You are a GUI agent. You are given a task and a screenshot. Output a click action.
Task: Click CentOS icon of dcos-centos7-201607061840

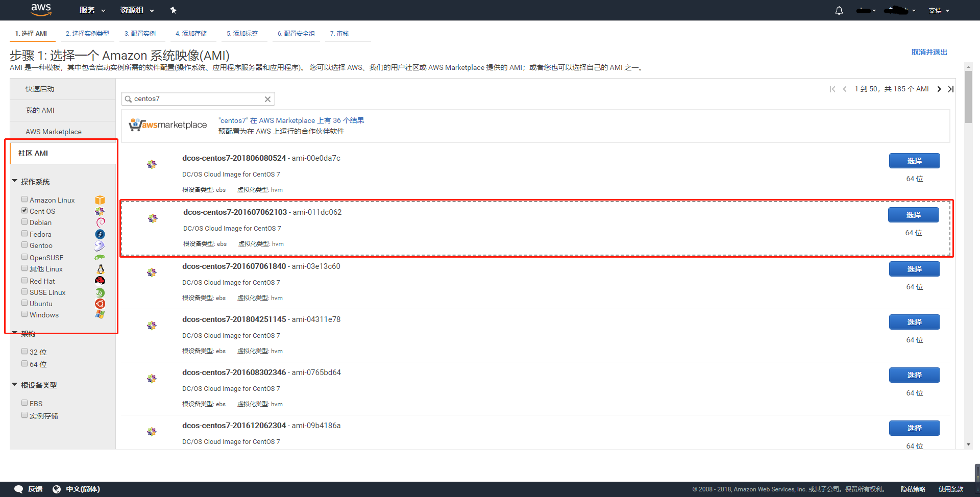[x=152, y=272]
